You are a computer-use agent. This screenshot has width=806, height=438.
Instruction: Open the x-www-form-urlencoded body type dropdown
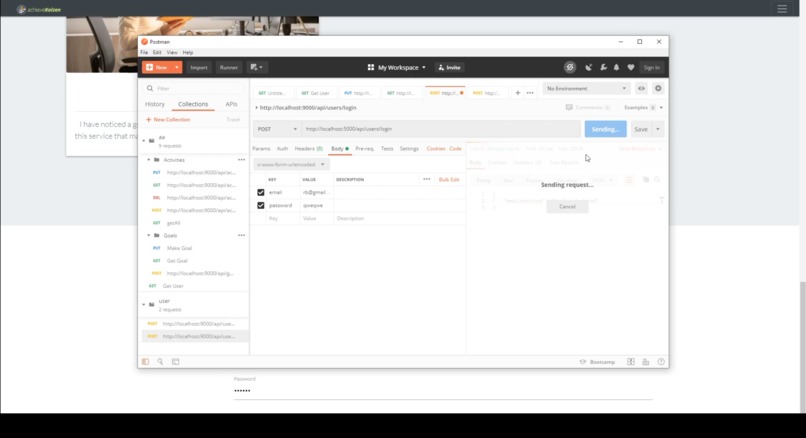pyautogui.click(x=291, y=165)
